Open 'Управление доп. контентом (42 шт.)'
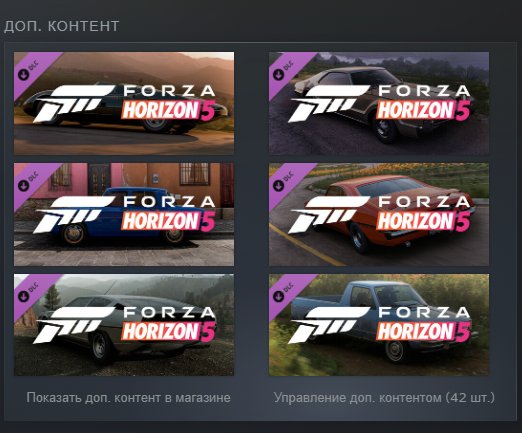The image size is (522, 433). (x=384, y=398)
